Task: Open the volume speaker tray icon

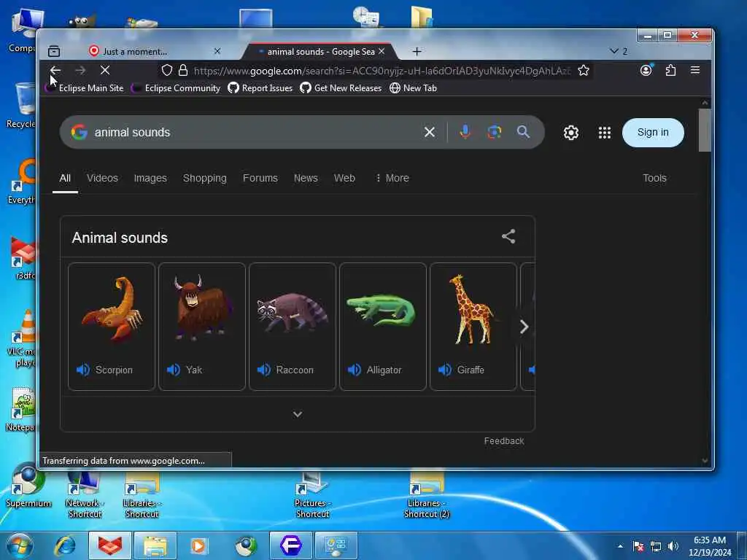Action: tap(673, 546)
